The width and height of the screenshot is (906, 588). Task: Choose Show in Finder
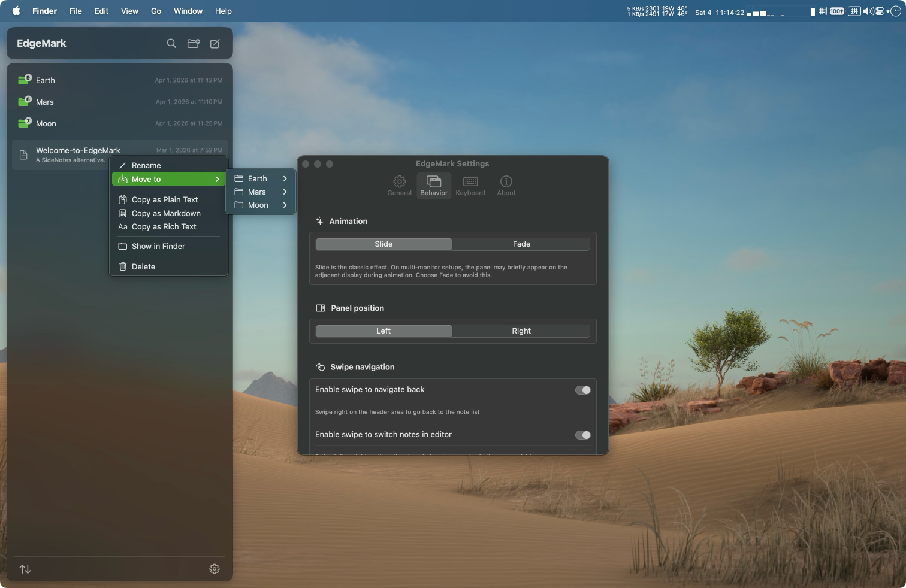pyautogui.click(x=168, y=246)
